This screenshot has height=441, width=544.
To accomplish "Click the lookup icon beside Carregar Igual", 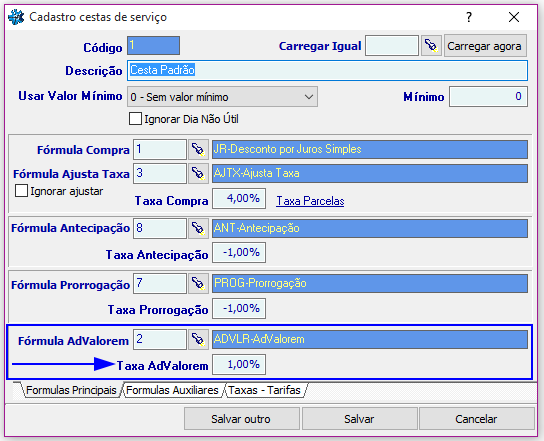I will coord(431,45).
